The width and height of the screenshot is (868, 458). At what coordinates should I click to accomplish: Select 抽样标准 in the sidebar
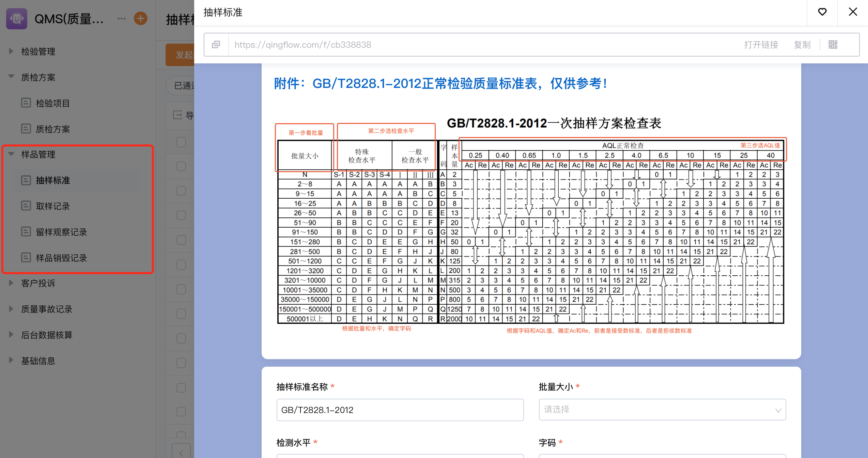(x=53, y=180)
